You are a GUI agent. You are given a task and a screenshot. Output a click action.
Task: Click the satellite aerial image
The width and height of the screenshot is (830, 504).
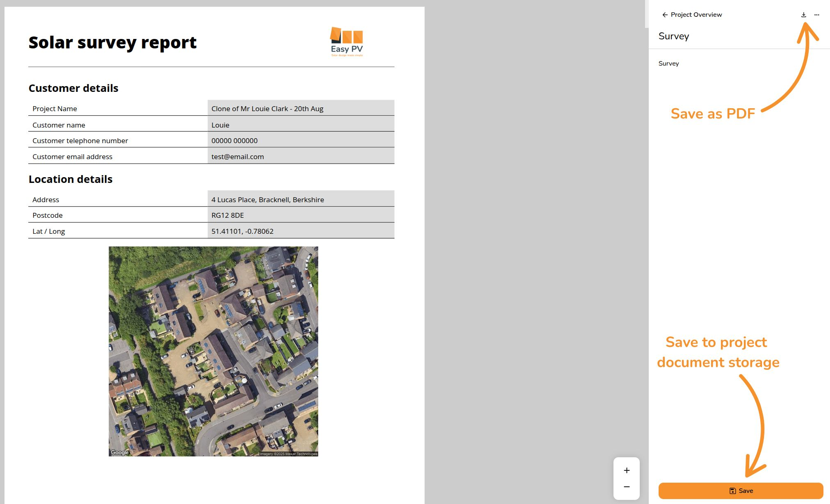[x=213, y=351]
